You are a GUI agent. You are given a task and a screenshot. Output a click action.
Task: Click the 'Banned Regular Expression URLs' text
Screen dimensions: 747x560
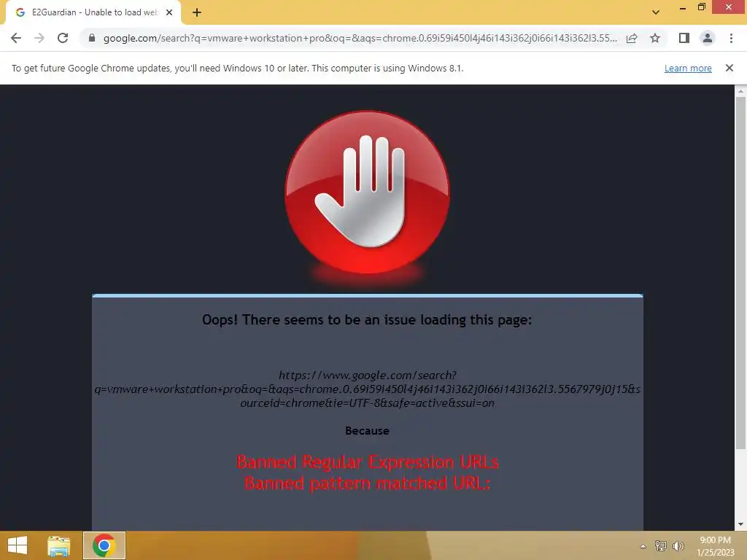pyautogui.click(x=368, y=462)
